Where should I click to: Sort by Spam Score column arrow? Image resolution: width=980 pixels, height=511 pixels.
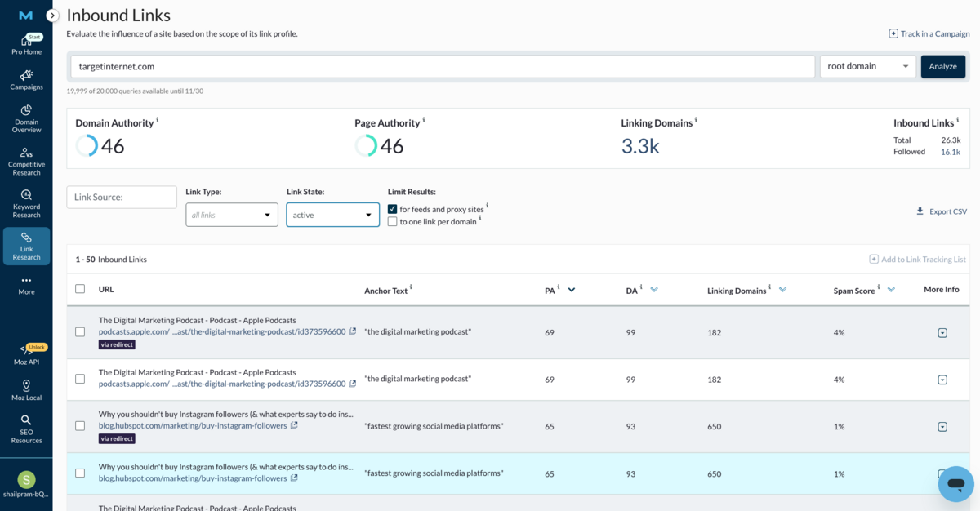(x=891, y=290)
